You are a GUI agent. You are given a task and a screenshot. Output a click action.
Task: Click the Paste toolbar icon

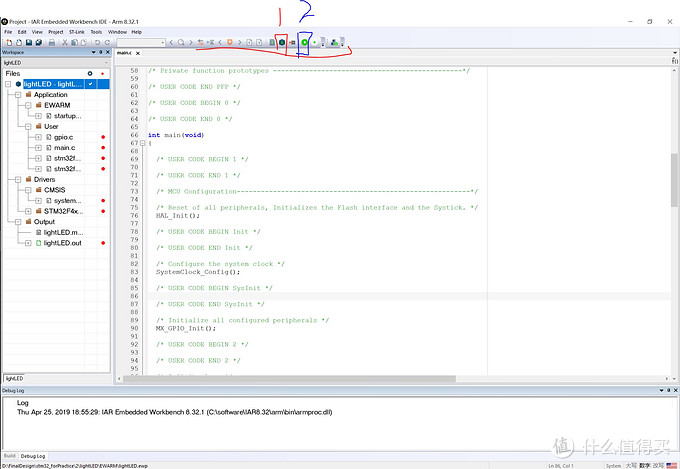tap(83, 43)
